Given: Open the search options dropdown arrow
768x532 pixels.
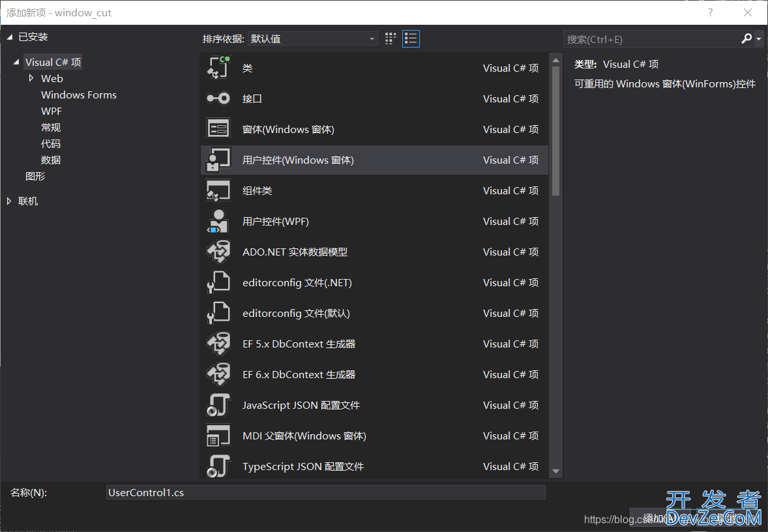Looking at the screenshot, I should coord(759,39).
